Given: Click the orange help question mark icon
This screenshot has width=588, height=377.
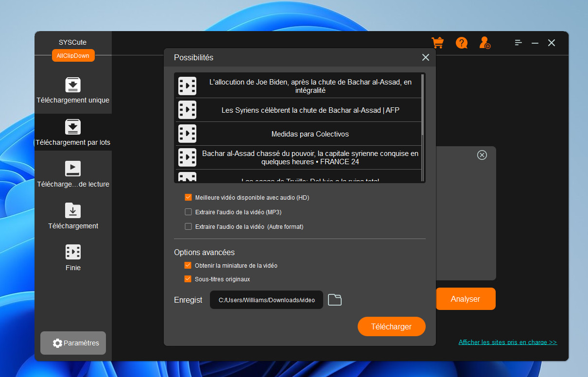Looking at the screenshot, I should [461, 43].
